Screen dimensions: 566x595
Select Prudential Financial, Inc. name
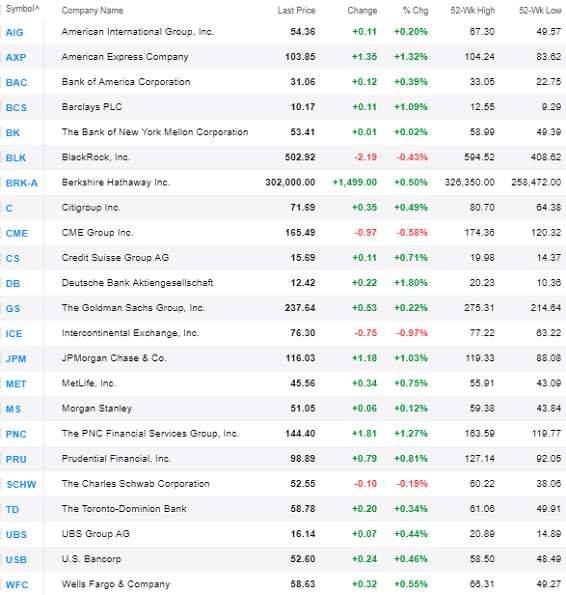tap(116, 458)
